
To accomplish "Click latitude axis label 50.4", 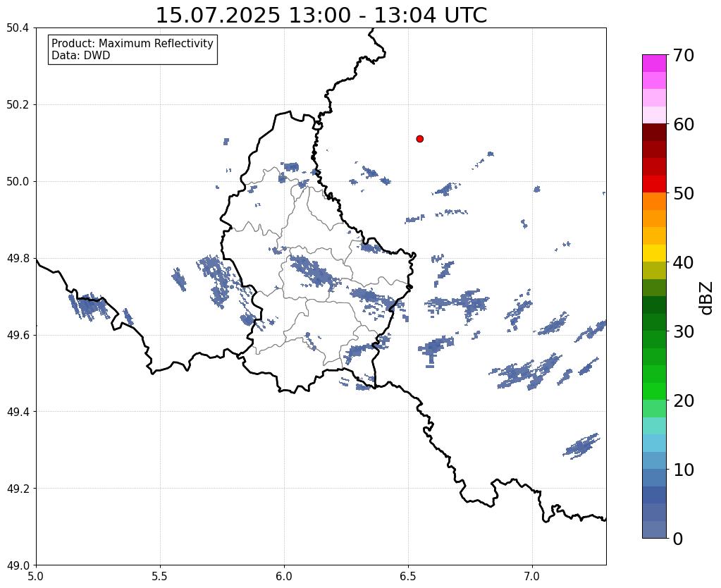I will (x=18, y=28).
